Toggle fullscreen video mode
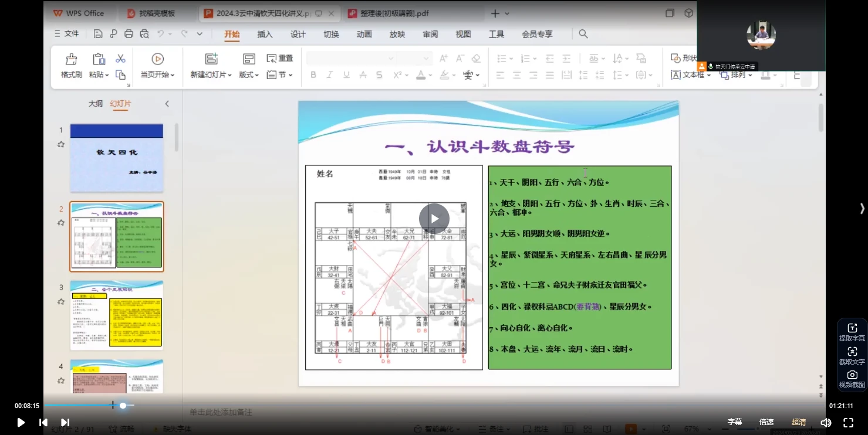This screenshot has width=868, height=435. pos(848,422)
